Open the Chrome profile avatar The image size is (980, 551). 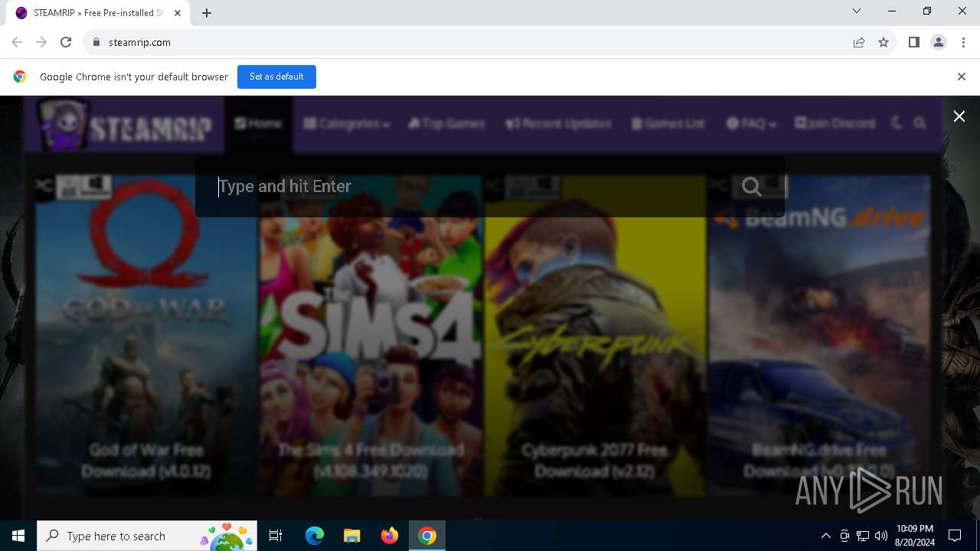(x=939, y=42)
